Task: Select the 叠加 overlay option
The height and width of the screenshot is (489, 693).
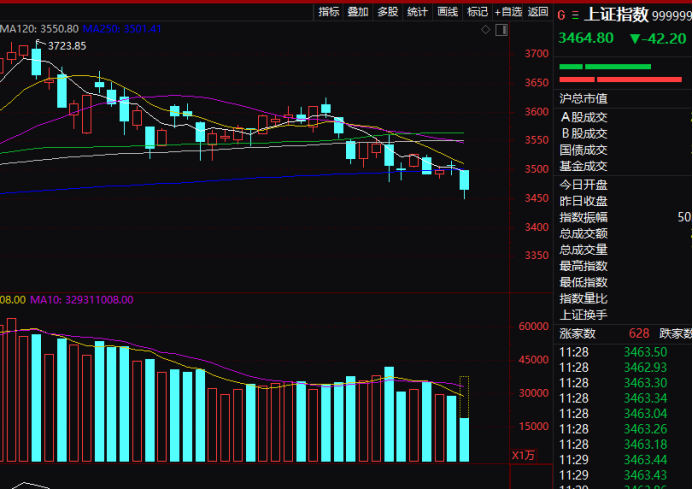Action: pyautogui.click(x=358, y=12)
